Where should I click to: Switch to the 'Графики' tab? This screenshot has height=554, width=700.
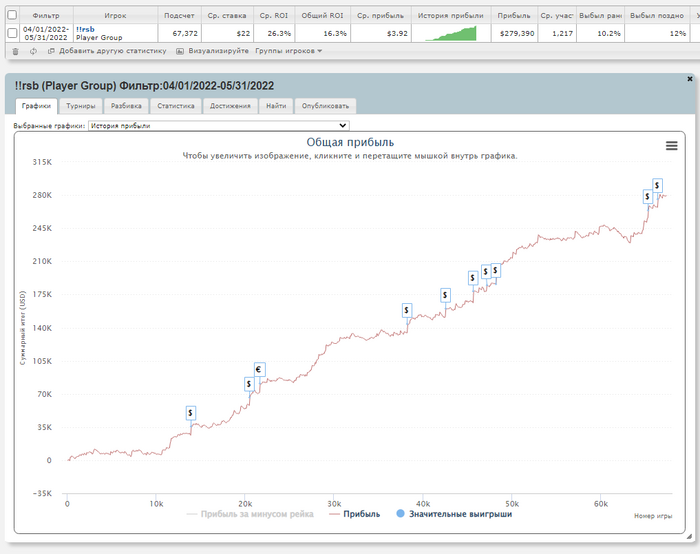click(x=36, y=106)
